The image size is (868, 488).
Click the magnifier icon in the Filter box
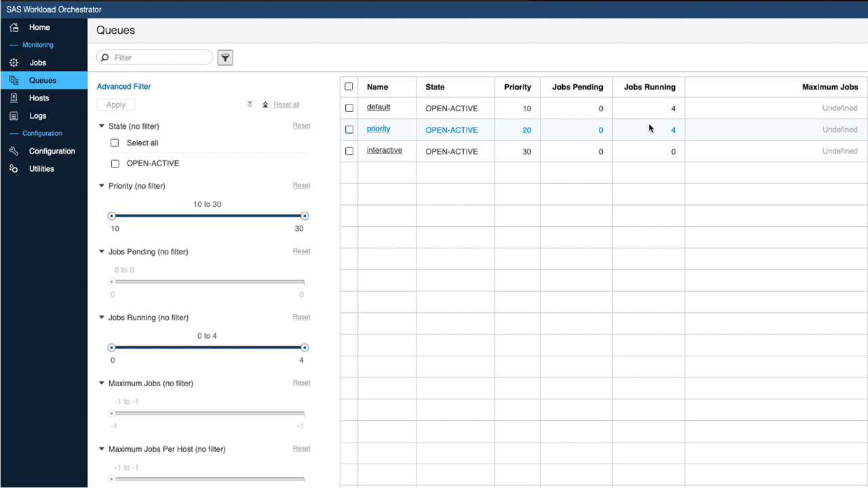(105, 58)
